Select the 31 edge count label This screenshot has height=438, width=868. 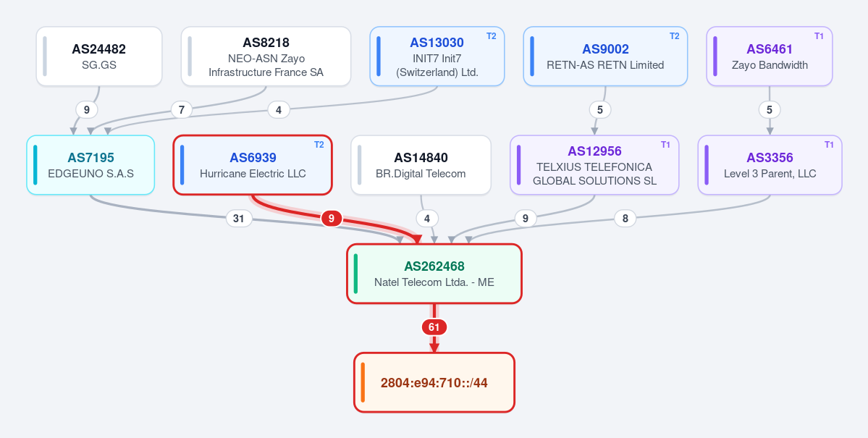point(239,219)
